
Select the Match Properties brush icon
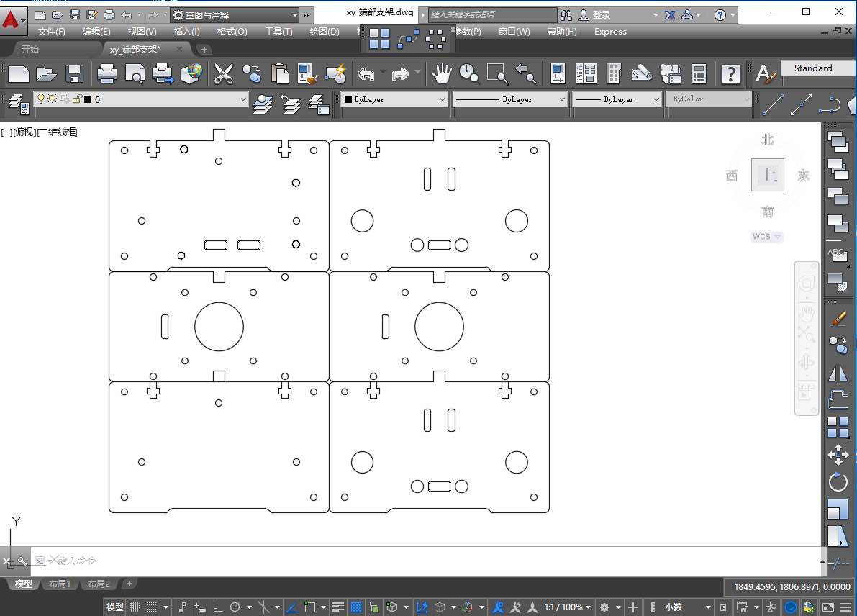[308, 74]
